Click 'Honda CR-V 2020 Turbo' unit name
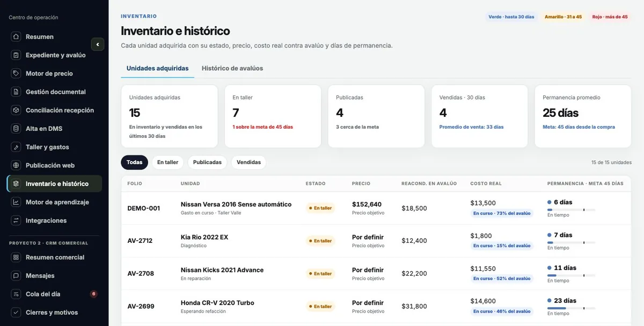Viewport: 644px width, 326px height. pyautogui.click(x=217, y=302)
